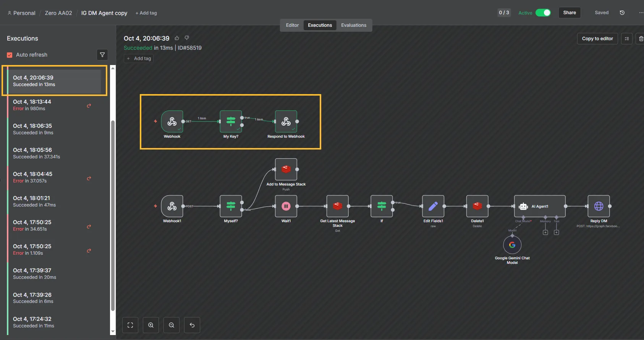Retry the Oct 4, 18:13:44 failed execution
This screenshot has height=340, width=644.
[x=89, y=106]
